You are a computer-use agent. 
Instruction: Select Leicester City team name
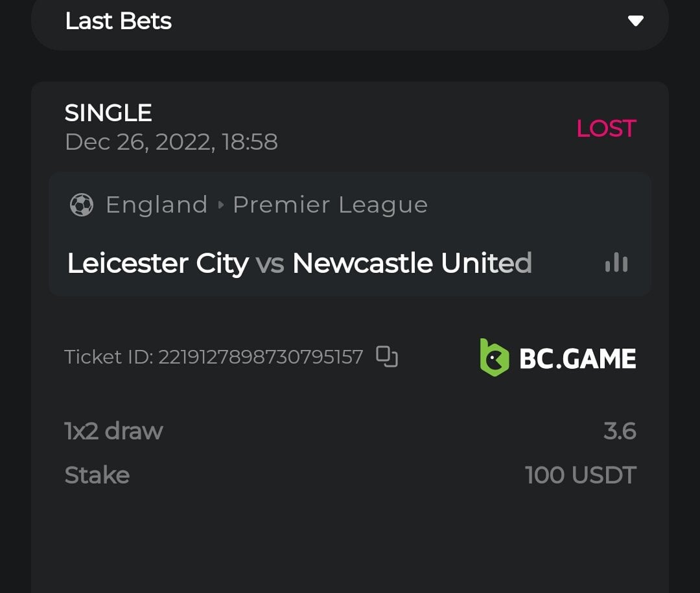tap(157, 263)
